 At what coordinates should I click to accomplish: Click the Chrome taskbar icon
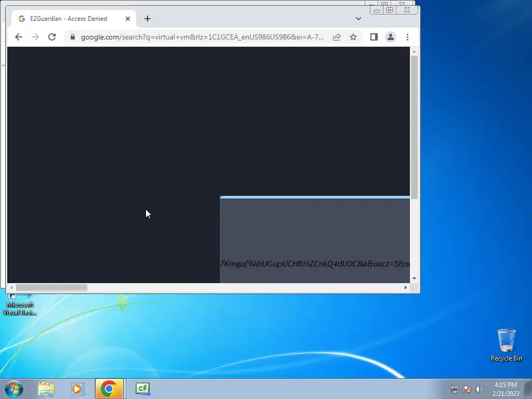point(109,389)
